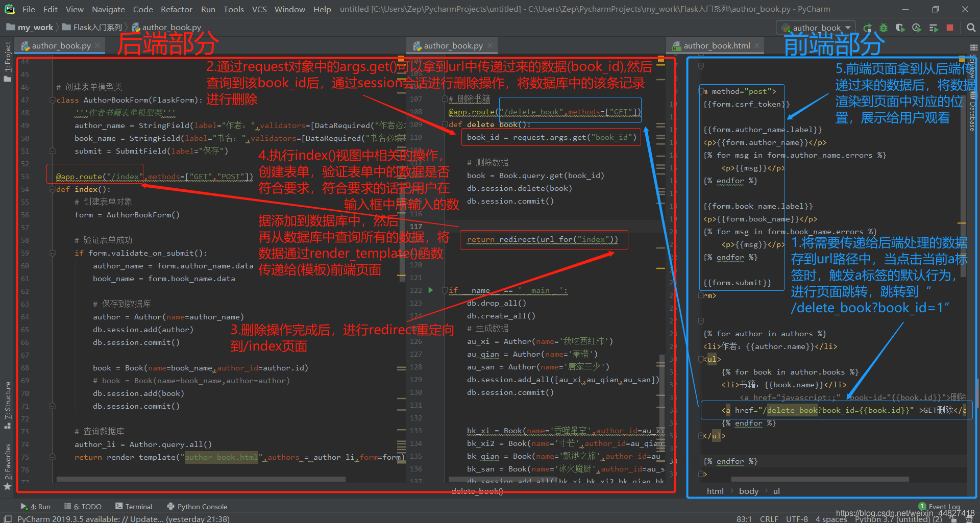This screenshot has width=980, height=523.
Task: Open the Event Log
Action: (x=939, y=507)
